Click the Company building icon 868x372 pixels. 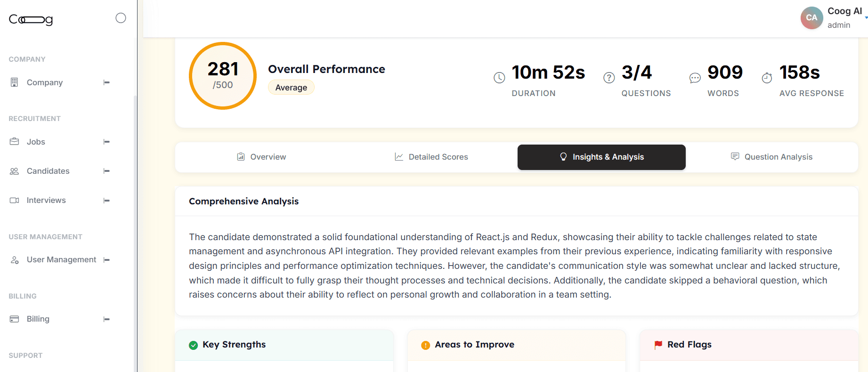click(x=14, y=82)
